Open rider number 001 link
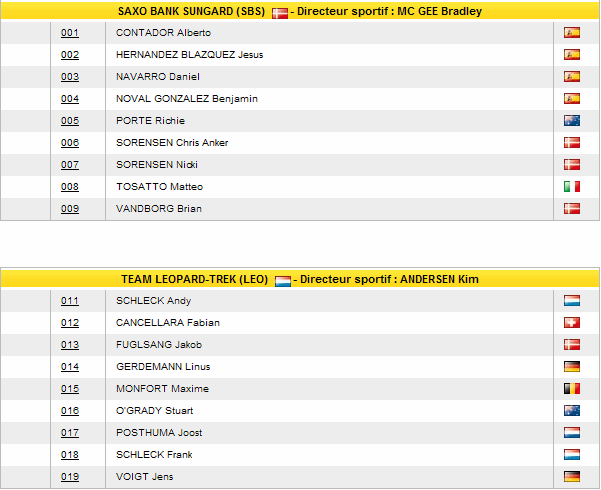 tap(70, 33)
